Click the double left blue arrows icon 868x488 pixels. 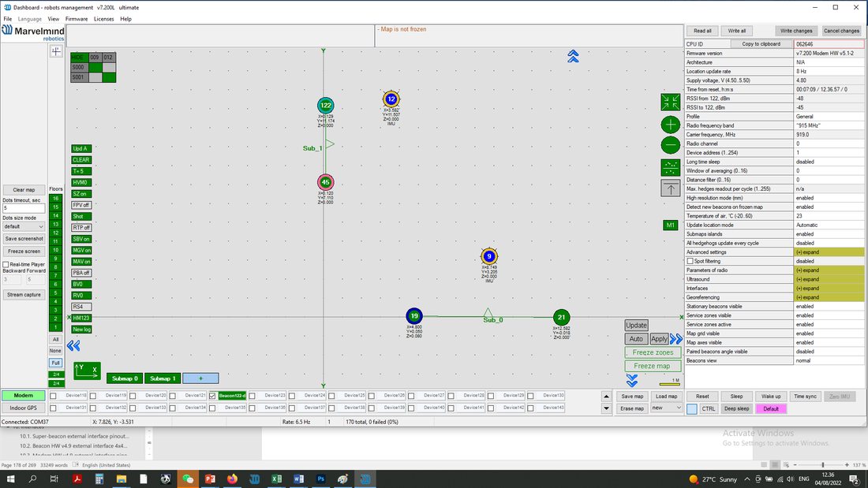(73, 346)
